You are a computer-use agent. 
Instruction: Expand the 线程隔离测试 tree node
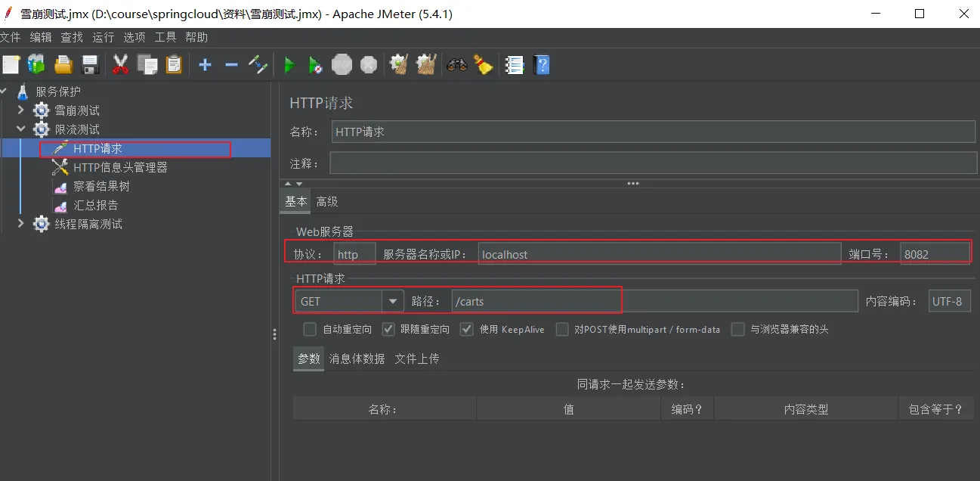pos(21,224)
